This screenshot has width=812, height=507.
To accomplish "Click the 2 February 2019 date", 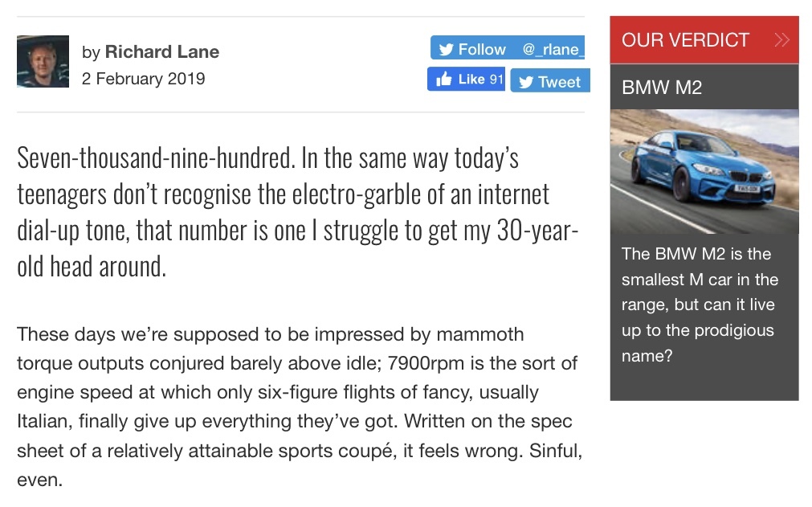I will coord(144,79).
